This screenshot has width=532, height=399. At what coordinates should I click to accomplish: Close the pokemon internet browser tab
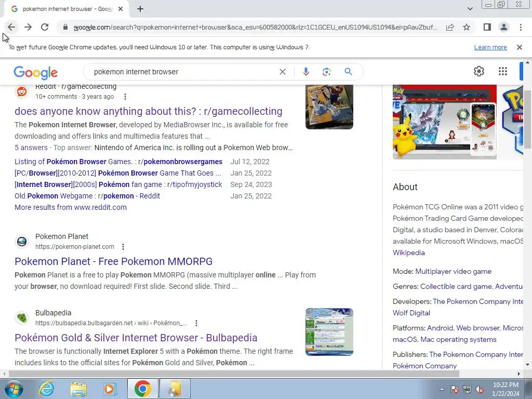[x=121, y=9]
